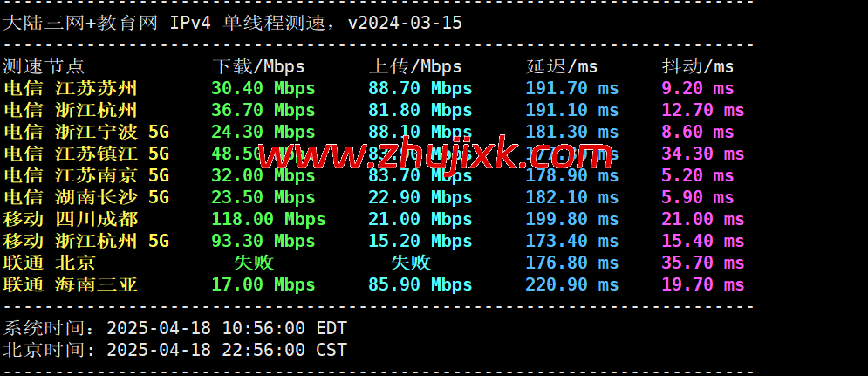Click the 测速节点 column header
This screenshot has height=376, width=868.
click(x=44, y=66)
